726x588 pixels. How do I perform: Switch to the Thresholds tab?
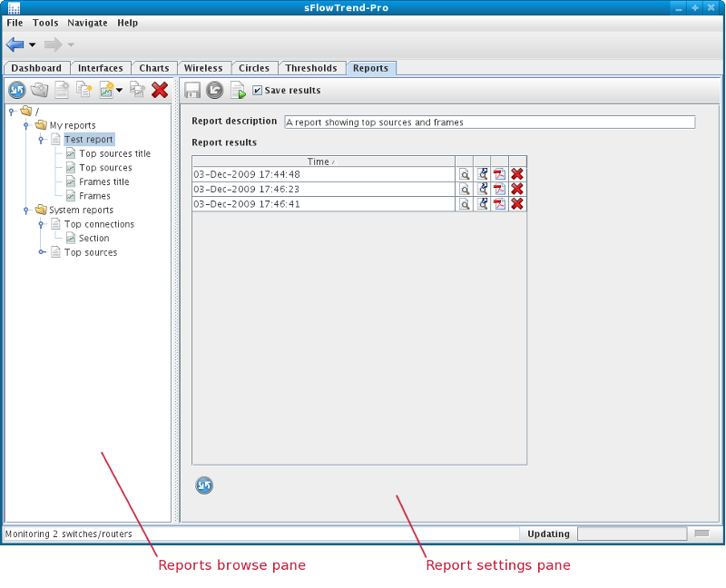(310, 68)
